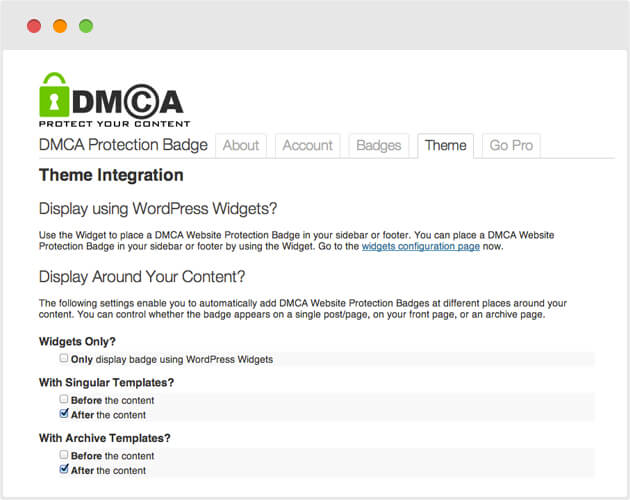
Task: Click the DMCA Protection Badge title
Action: [123, 145]
